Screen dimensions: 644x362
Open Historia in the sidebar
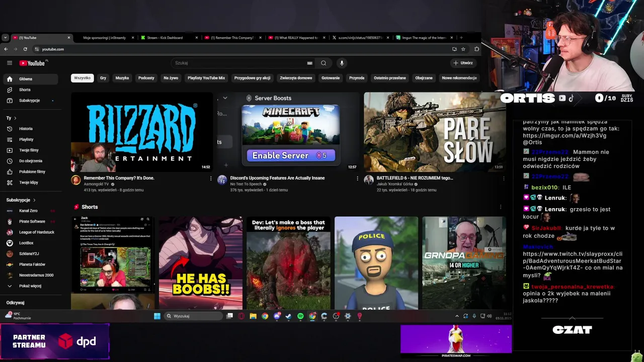point(31,129)
